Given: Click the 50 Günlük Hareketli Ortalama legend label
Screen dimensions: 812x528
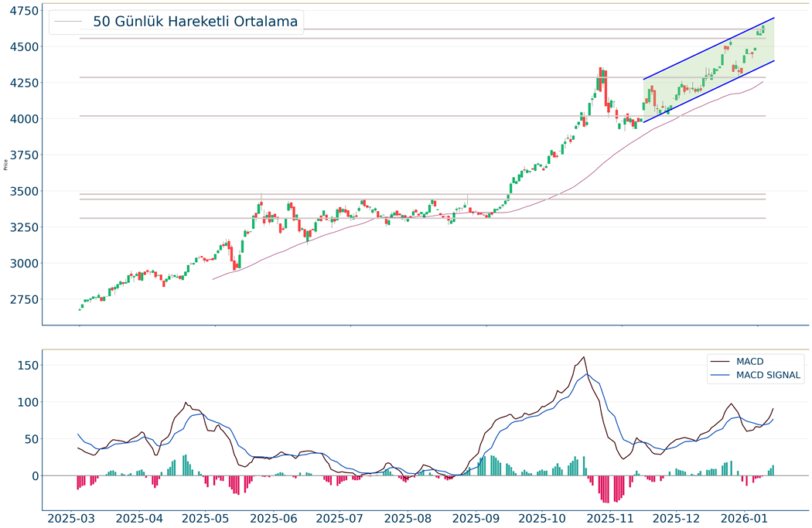Looking at the screenshot, I should [x=195, y=22].
